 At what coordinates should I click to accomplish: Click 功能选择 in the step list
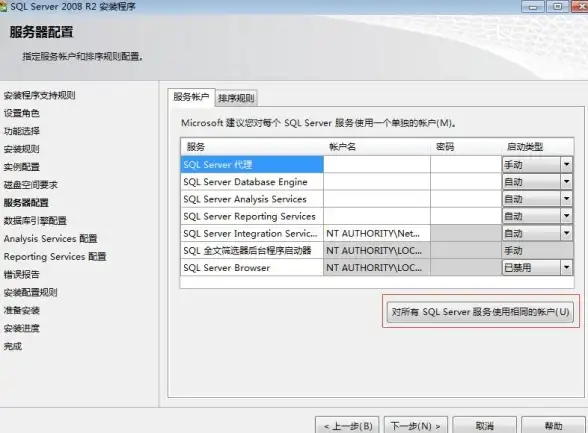point(21,131)
